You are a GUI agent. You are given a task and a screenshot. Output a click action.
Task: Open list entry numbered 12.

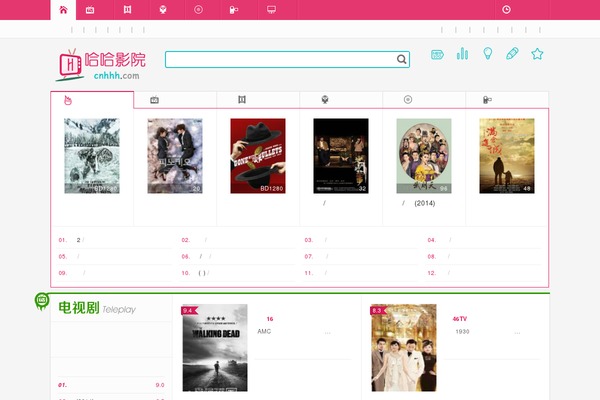pyautogui.click(x=483, y=273)
